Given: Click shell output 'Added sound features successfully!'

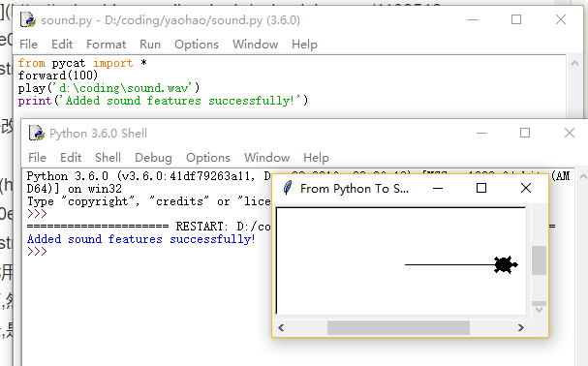Looking at the screenshot, I should pos(141,239).
